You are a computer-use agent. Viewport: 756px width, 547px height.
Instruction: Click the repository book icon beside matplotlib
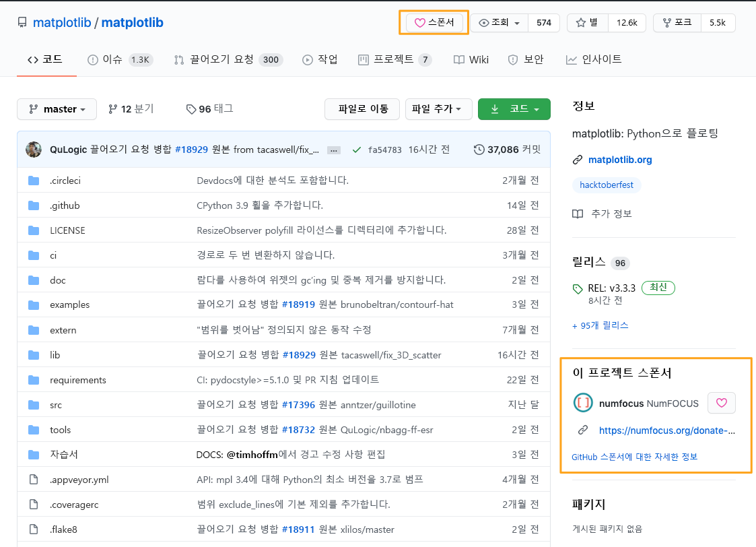[22, 23]
